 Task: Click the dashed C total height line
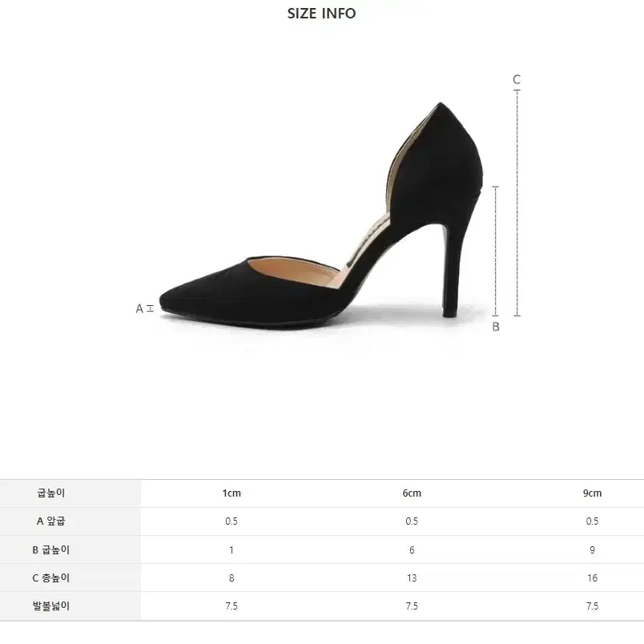[517, 203]
